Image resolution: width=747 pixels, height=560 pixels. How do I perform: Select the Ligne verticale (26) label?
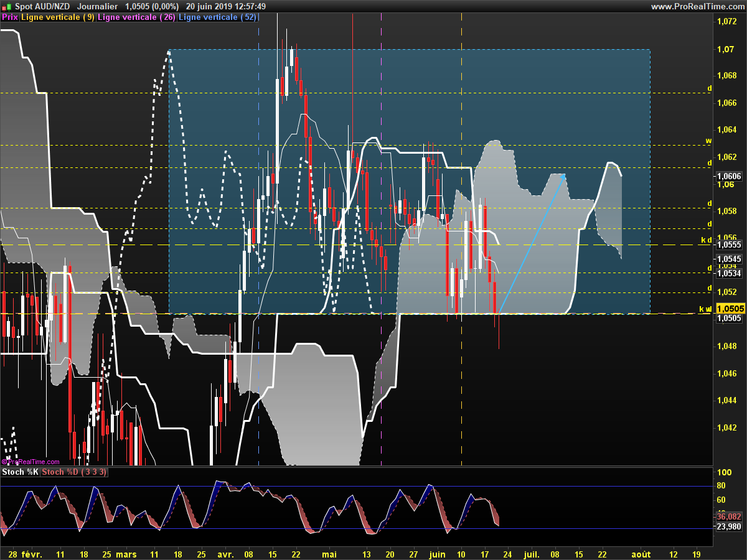point(137,17)
